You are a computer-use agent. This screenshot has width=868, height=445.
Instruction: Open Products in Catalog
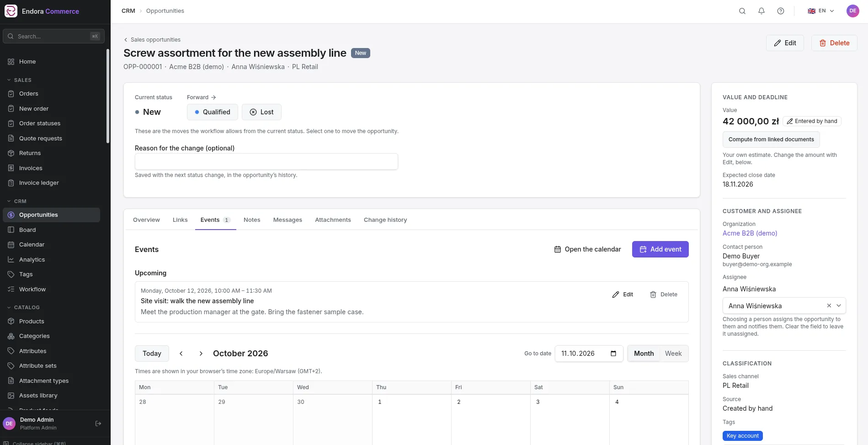pyautogui.click(x=51, y=322)
